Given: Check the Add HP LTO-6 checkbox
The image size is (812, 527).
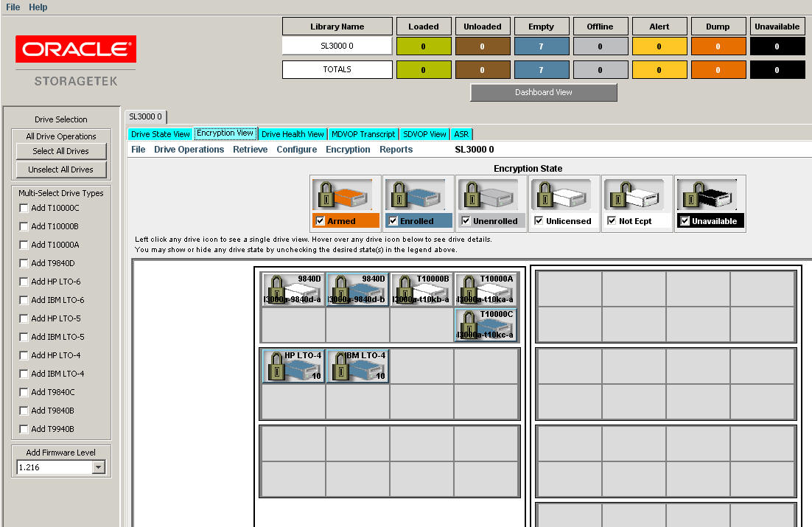Looking at the screenshot, I should (24, 282).
